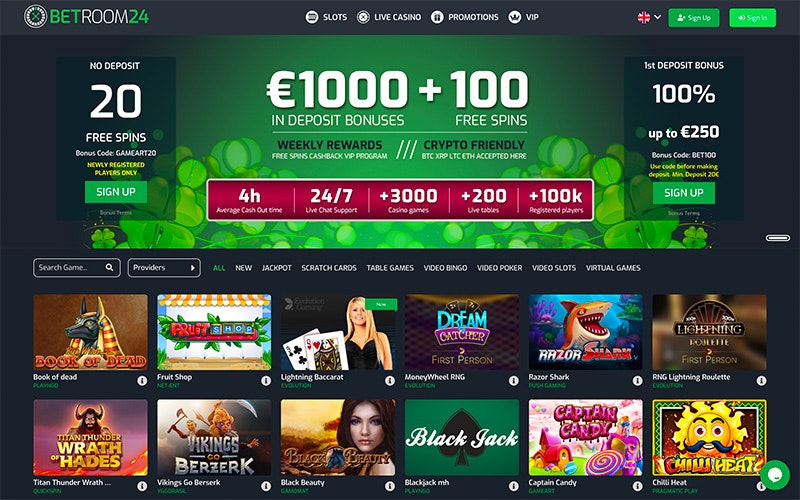Click Sign Up under 20 free spins

116,192
